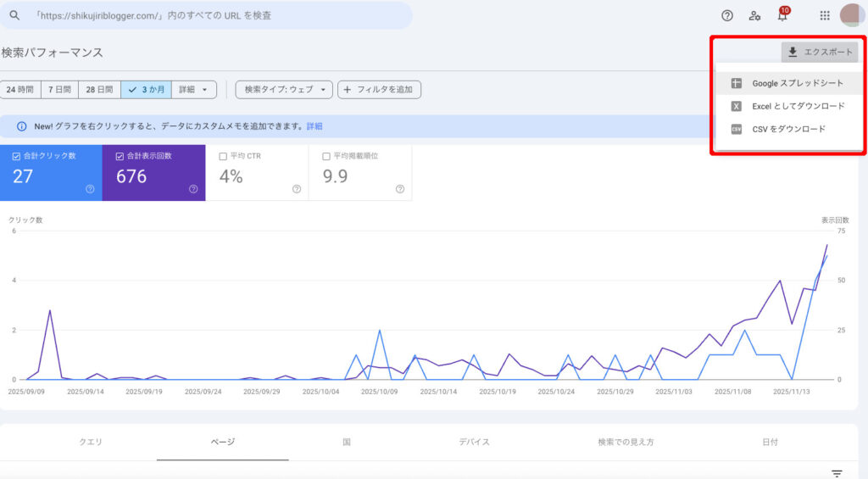Open the 検索タイプ: ウェブ dropdown
Viewport: 868px width, 479px height.
point(284,89)
